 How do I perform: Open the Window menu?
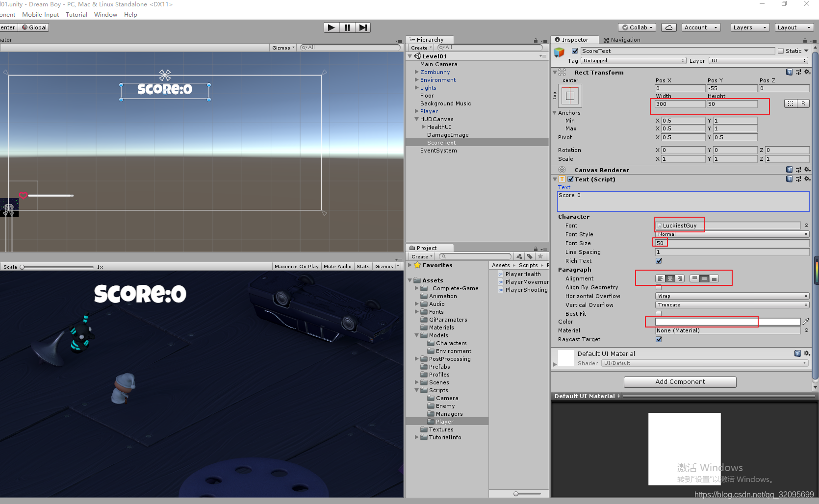[x=105, y=15]
